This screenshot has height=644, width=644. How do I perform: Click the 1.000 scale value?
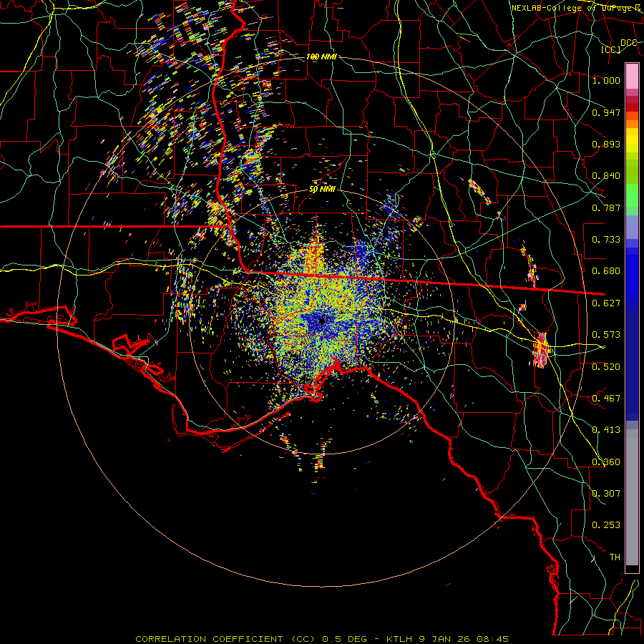(x=606, y=80)
